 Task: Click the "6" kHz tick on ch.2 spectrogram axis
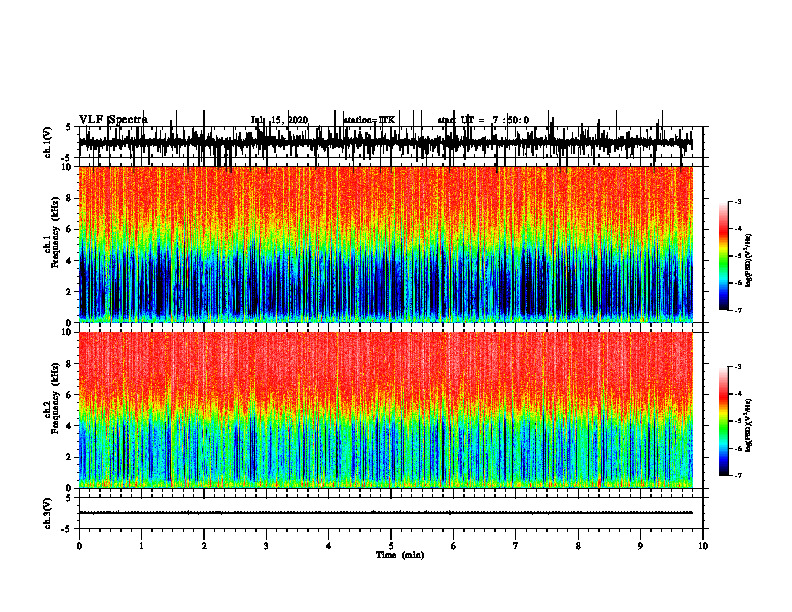69,395
